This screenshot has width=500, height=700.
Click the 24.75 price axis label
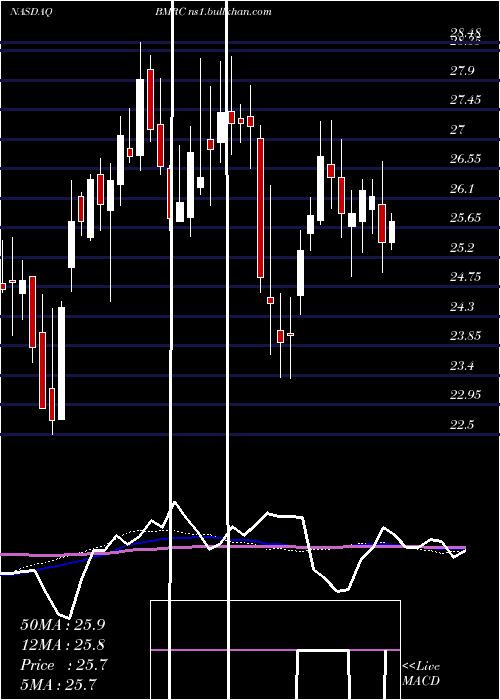click(466, 277)
